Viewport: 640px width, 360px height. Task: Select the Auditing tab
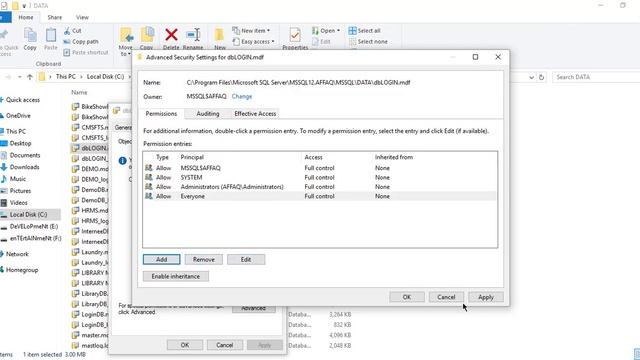pos(208,113)
